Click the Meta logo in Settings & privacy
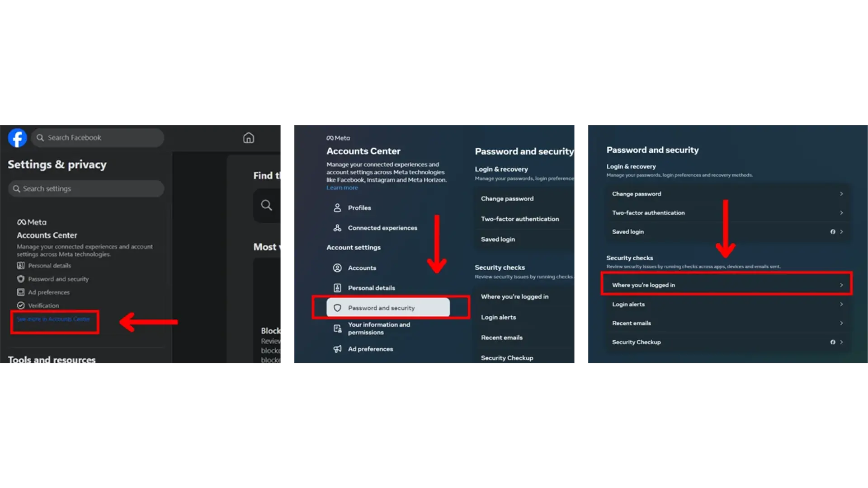The width and height of the screenshot is (868, 488). click(x=32, y=222)
